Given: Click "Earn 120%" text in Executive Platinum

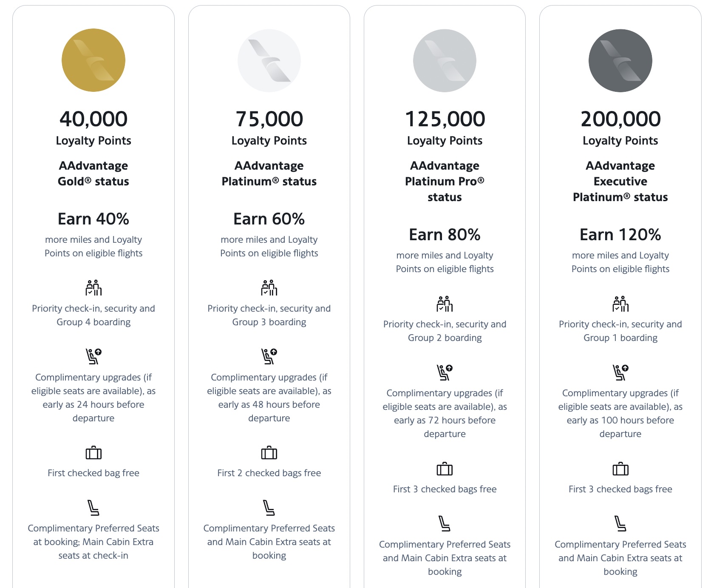Looking at the screenshot, I should pos(620,235).
